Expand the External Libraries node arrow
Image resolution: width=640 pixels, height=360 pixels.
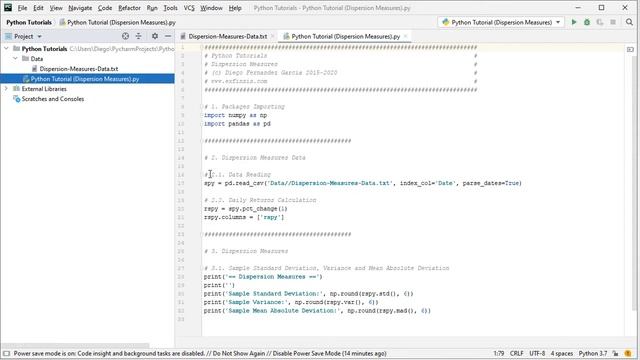coord(6,89)
